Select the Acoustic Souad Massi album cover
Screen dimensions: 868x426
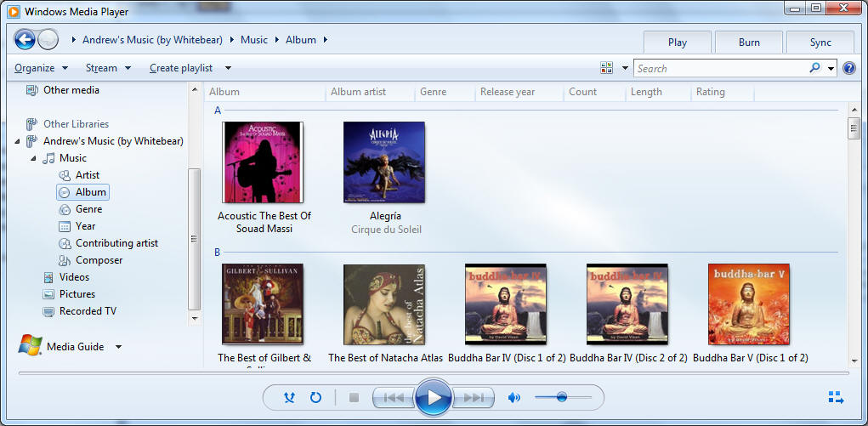point(263,162)
